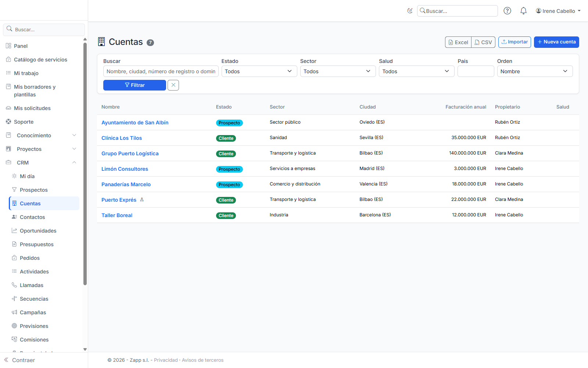Screen dimensions: 588x368
Task: Open notifications bell icon
Action: pyautogui.click(x=523, y=11)
